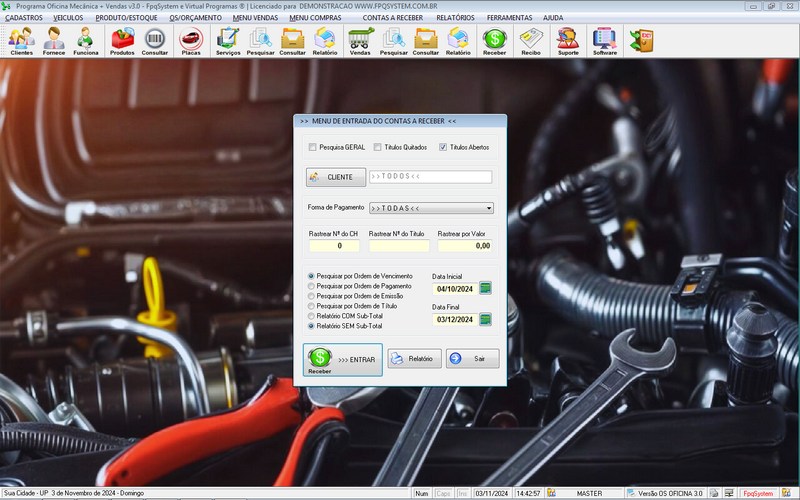Expand the Forma de Pagamento dropdown
The width and height of the screenshot is (800, 500).
click(489, 208)
